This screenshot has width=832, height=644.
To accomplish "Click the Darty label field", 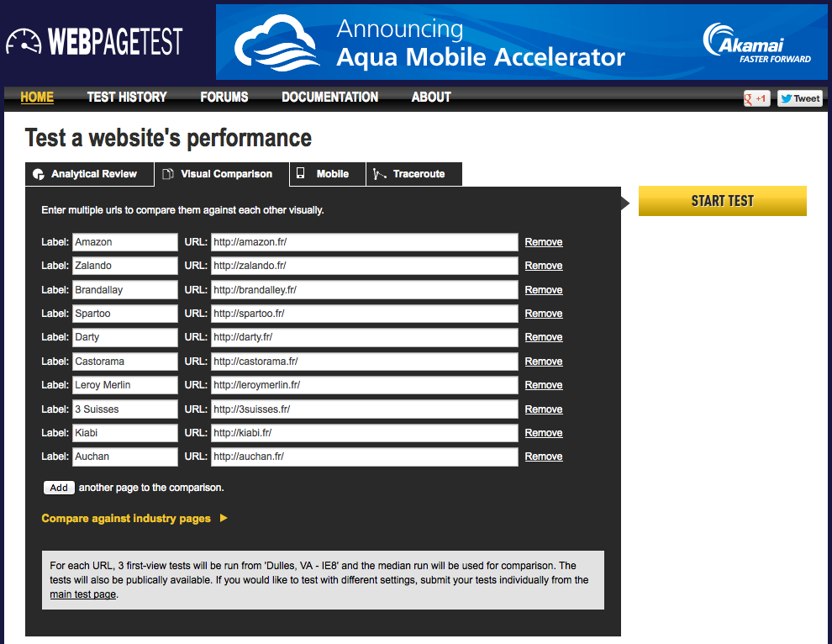I will click(125, 337).
